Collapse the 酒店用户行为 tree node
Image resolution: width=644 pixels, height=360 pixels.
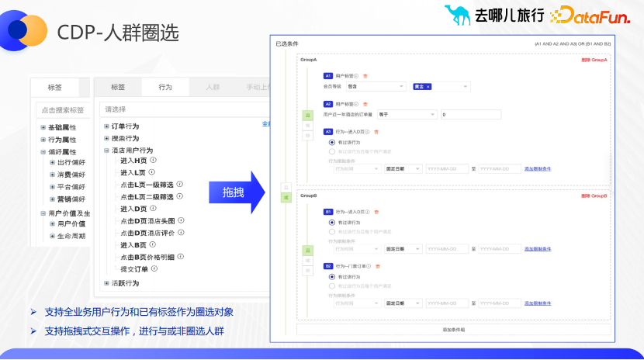(x=107, y=151)
